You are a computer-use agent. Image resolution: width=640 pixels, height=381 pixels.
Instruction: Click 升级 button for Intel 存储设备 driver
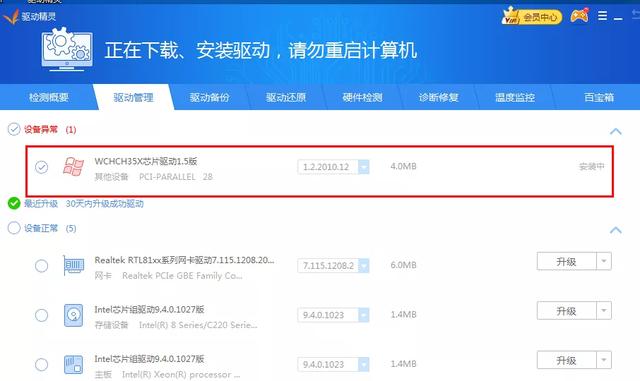pyautogui.click(x=567, y=311)
